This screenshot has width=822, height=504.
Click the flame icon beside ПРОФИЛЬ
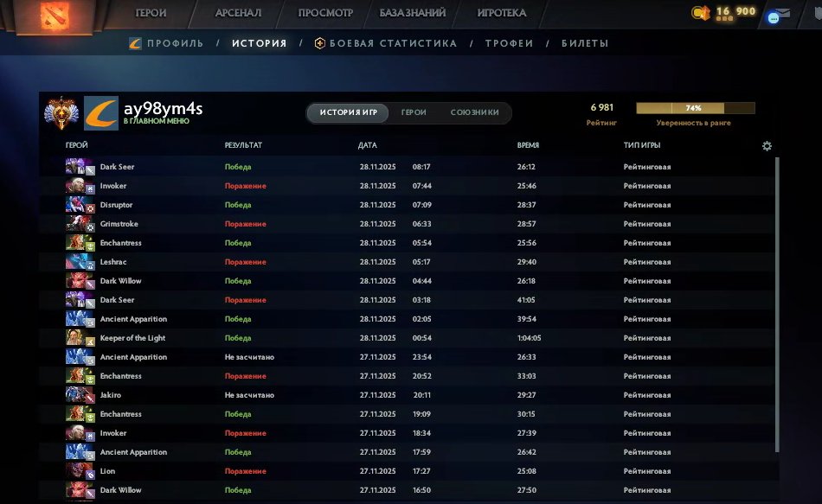134,42
